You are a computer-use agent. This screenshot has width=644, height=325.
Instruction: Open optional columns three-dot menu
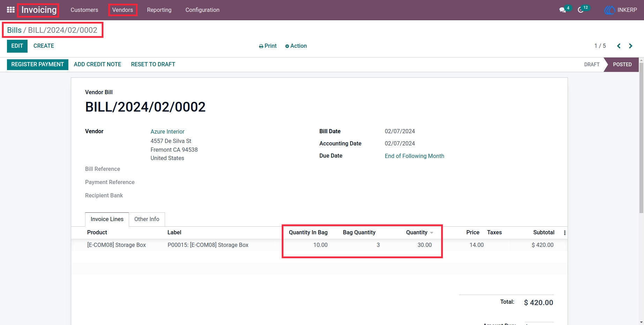[x=565, y=233]
